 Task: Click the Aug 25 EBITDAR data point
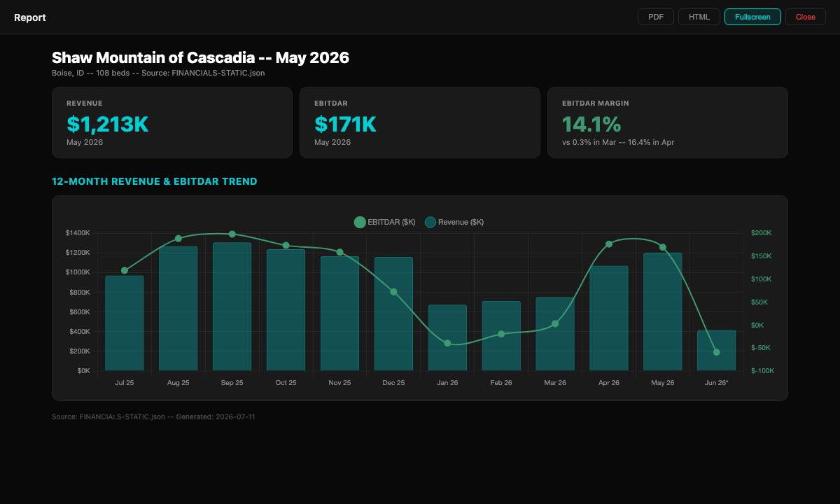[x=178, y=239]
